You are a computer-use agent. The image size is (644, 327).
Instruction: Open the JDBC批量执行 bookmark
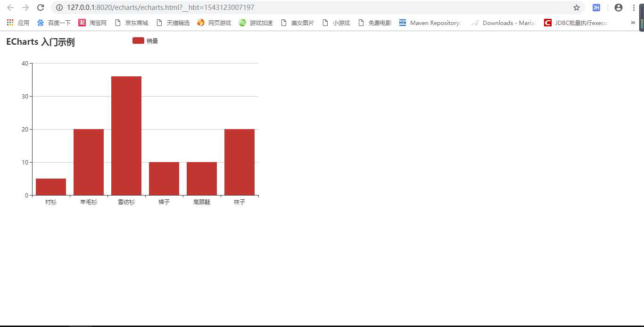(x=576, y=23)
